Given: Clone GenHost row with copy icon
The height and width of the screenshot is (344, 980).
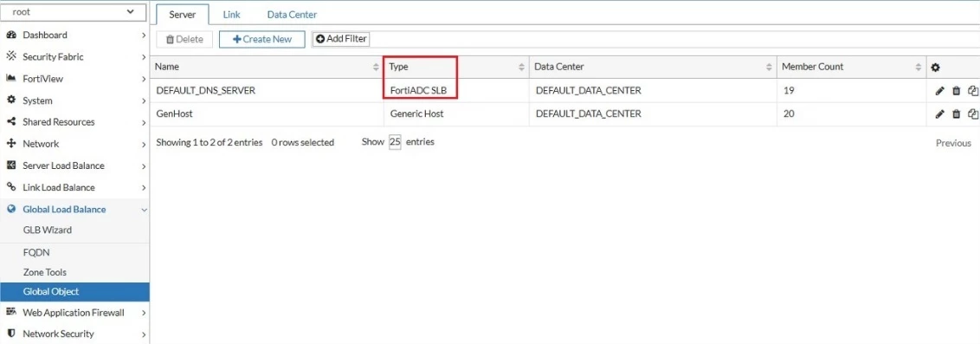Looking at the screenshot, I should (972, 114).
